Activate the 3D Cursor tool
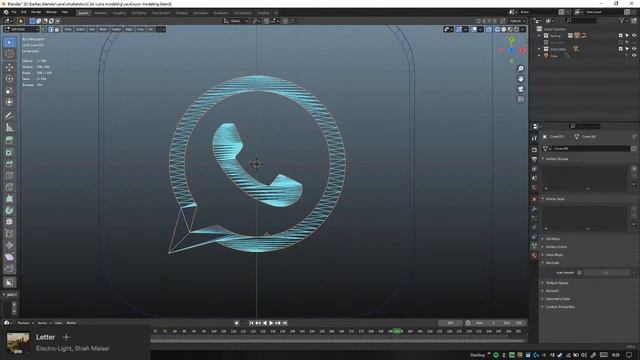The image size is (640, 360). tap(9, 54)
